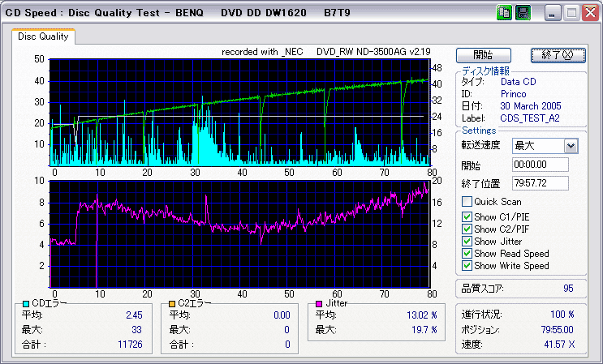603x364 pixels.
Task: Click the quality score value 95
Action: pyautogui.click(x=568, y=289)
